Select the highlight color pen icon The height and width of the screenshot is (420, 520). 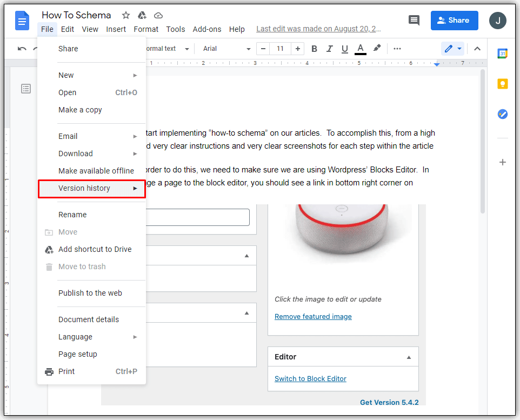(x=377, y=49)
